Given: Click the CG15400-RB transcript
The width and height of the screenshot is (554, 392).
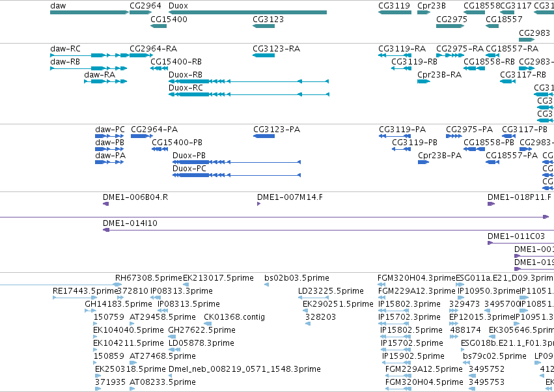Looking at the screenshot, I should [159, 68].
